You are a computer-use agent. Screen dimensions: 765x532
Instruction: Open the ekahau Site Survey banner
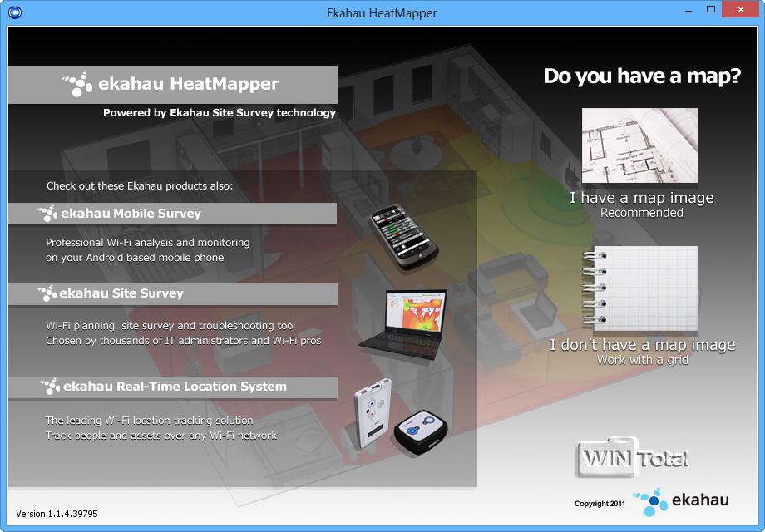pos(173,294)
